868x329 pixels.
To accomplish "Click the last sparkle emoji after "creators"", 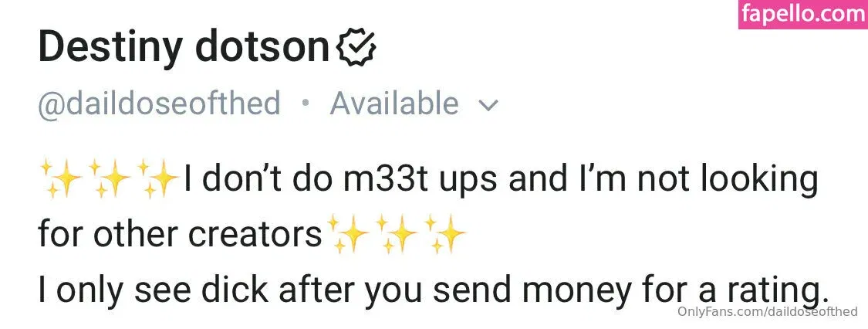I will [445, 234].
